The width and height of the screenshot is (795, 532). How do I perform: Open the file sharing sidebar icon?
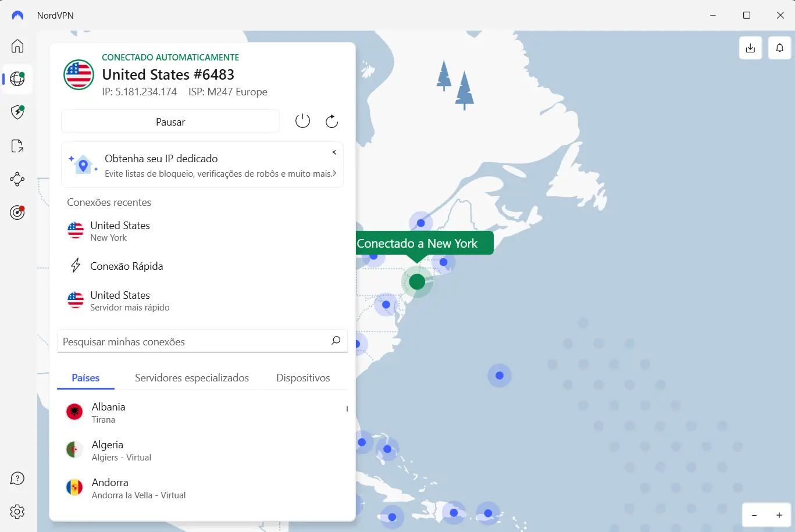[x=17, y=146]
